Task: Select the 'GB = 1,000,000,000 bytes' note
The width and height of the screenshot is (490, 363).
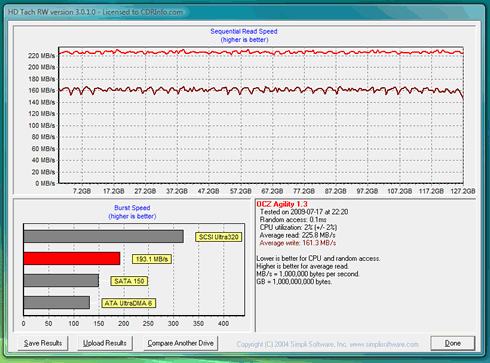Action: tap(294, 282)
